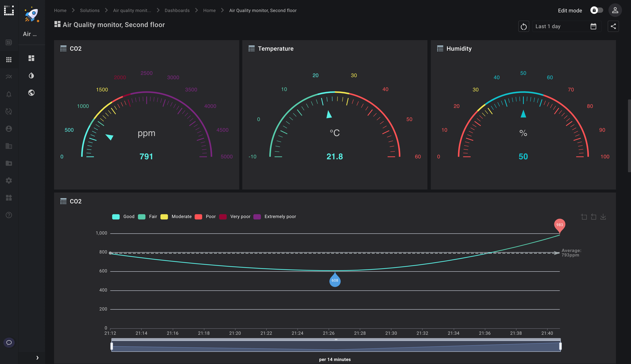Viewport: 631px width, 364px height.
Task: Open the Last 1 day time range dropdown
Action: (567, 26)
